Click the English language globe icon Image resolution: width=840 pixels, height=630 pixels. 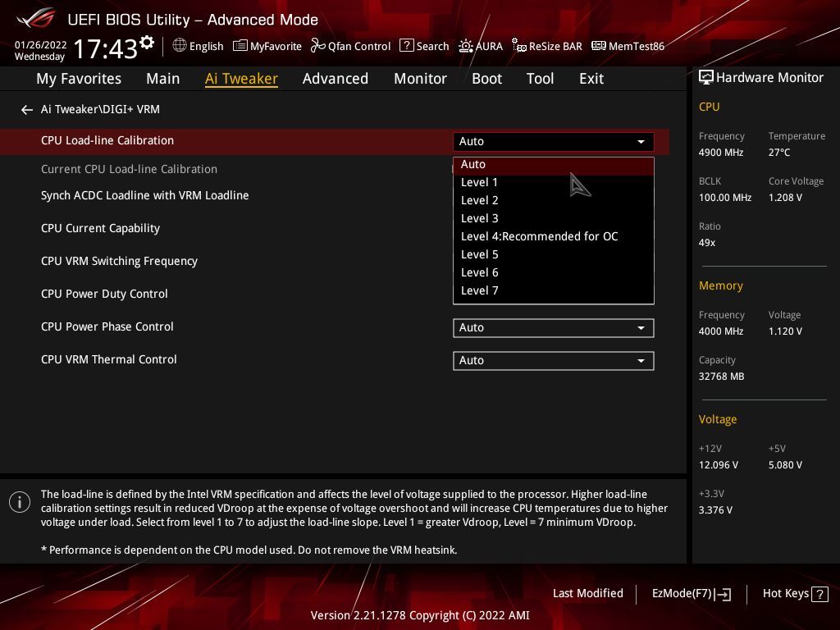click(x=180, y=46)
